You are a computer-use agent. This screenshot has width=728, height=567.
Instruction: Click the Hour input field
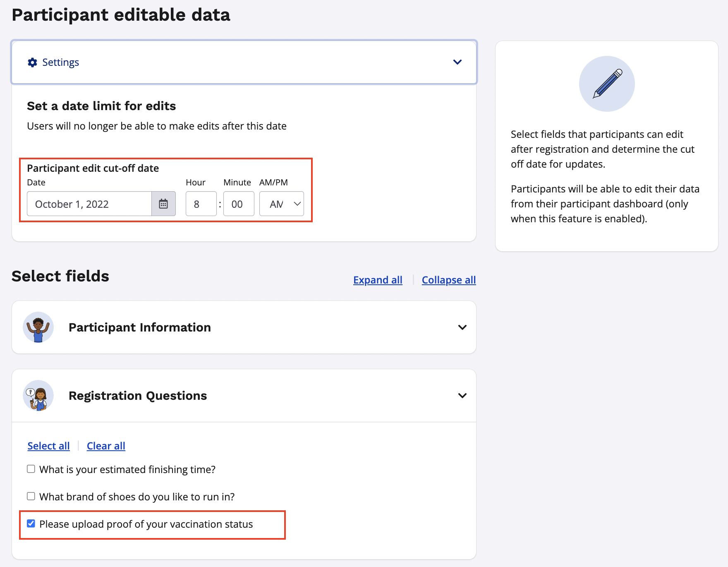[201, 204]
